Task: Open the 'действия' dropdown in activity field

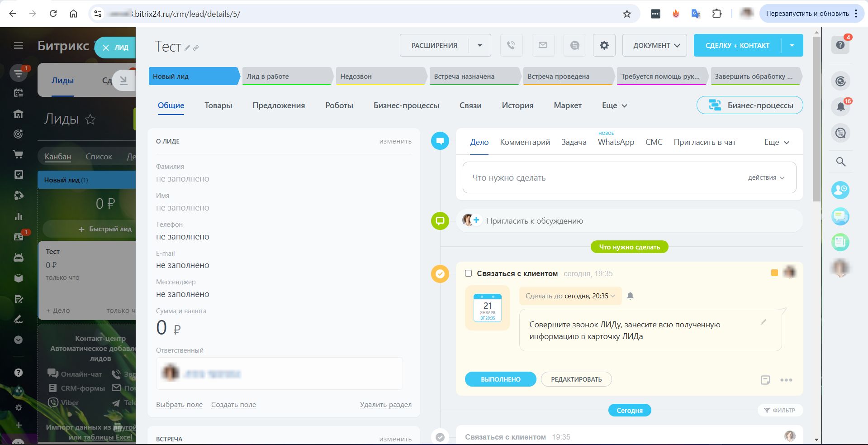Action: point(766,178)
